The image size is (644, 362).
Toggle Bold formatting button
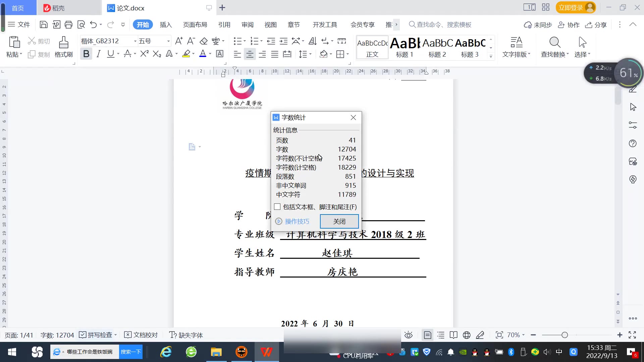[86, 54]
